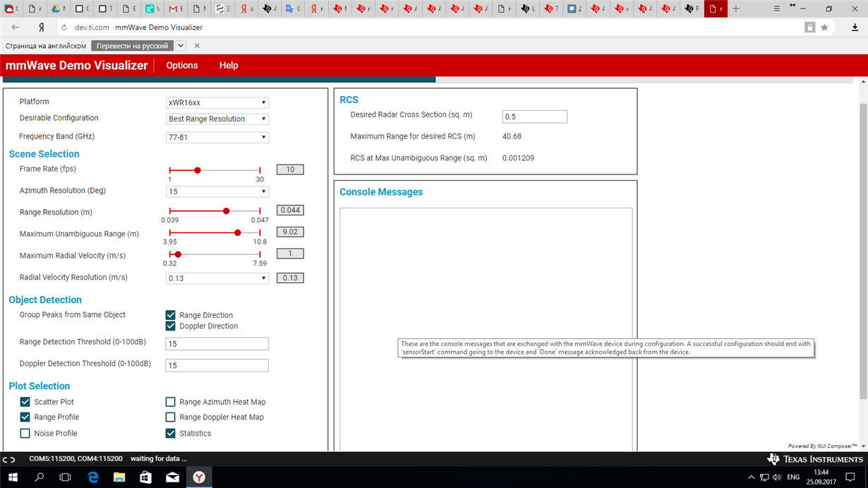Click the Yandex Browser taskbar icon
The width and height of the screenshot is (868, 488).
[200, 477]
